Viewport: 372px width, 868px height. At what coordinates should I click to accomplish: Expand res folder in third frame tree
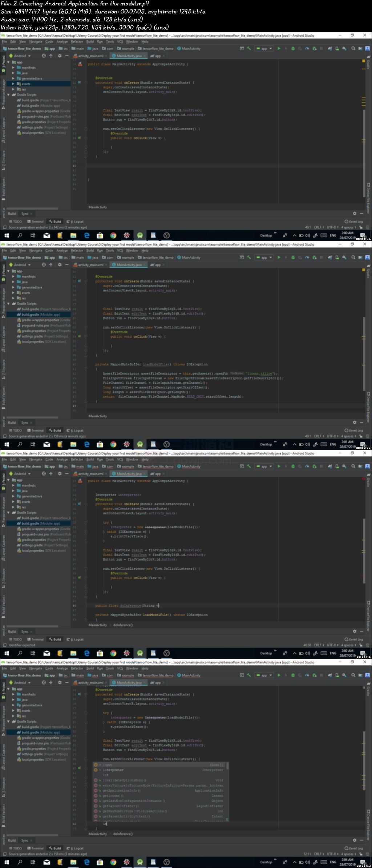click(x=13, y=507)
